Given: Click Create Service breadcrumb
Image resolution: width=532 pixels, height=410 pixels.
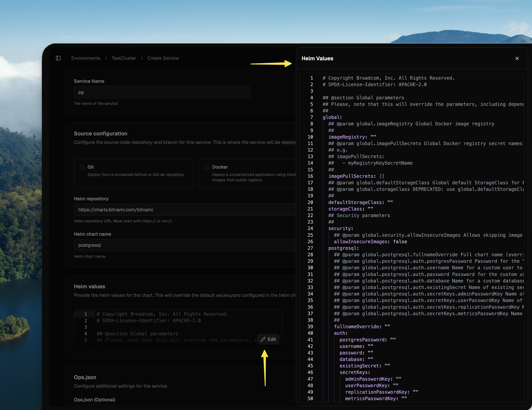Looking at the screenshot, I should point(163,58).
